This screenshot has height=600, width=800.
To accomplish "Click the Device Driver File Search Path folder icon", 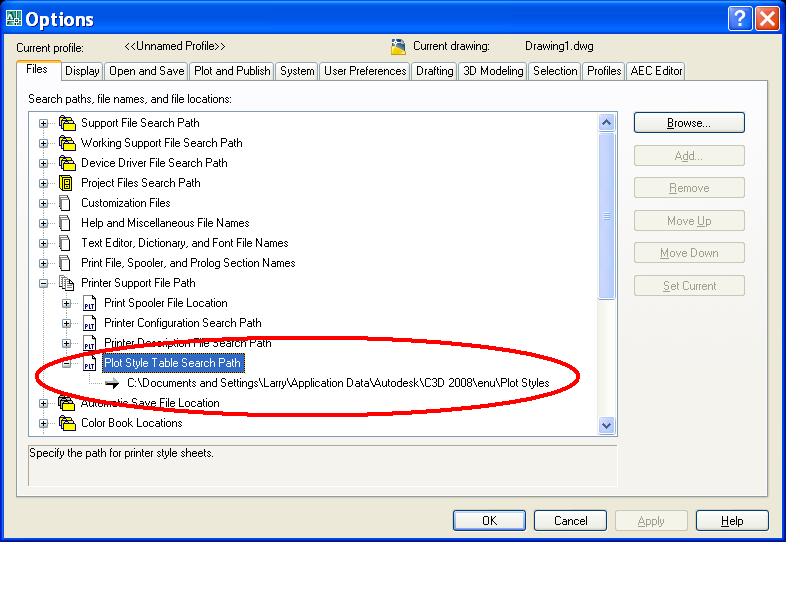I will pyautogui.click(x=67, y=163).
